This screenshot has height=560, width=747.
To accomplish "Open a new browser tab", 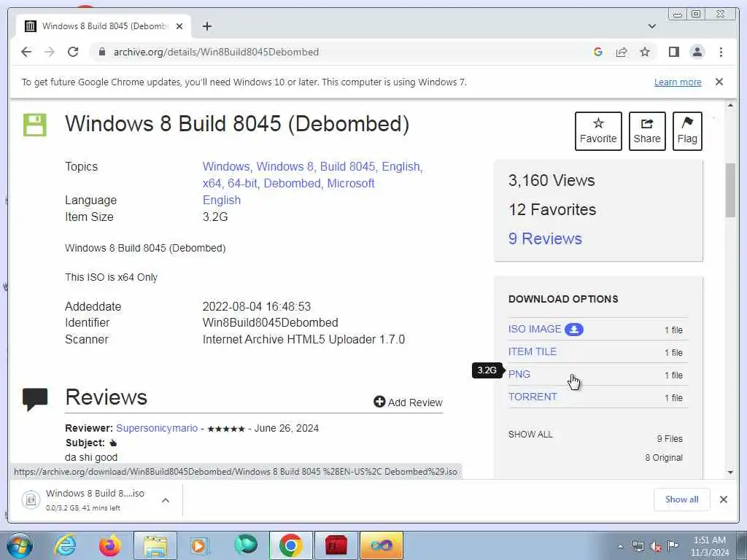I will tap(206, 26).
